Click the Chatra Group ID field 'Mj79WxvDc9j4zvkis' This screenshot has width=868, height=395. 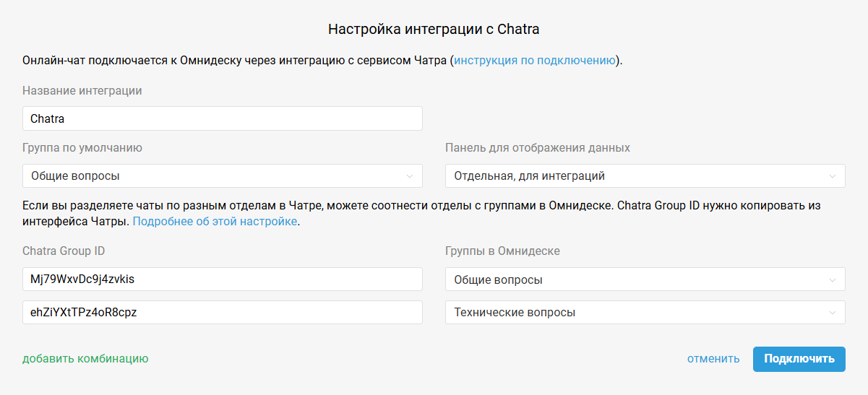click(x=223, y=279)
